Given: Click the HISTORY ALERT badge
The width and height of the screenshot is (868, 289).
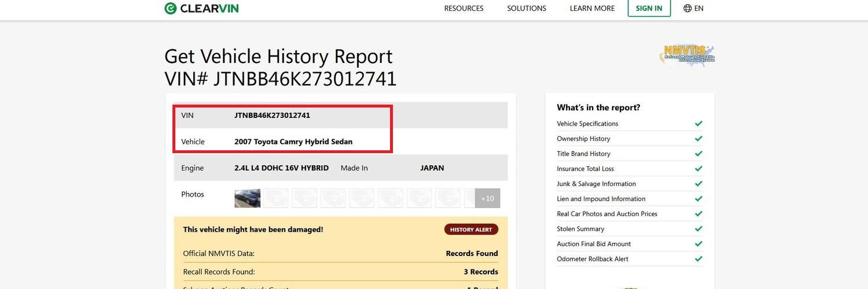Looking at the screenshot, I should pyautogui.click(x=471, y=229).
